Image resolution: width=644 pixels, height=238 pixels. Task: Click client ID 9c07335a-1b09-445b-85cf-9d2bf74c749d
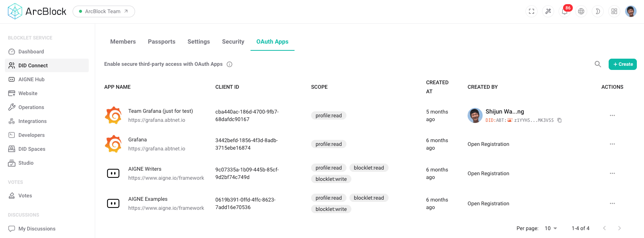247,173
